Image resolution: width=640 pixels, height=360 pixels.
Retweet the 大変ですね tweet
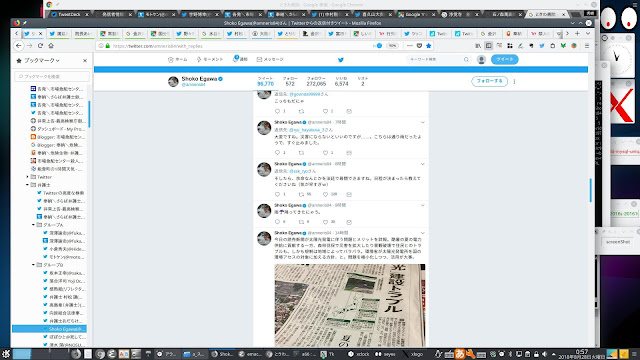coord(301,153)
